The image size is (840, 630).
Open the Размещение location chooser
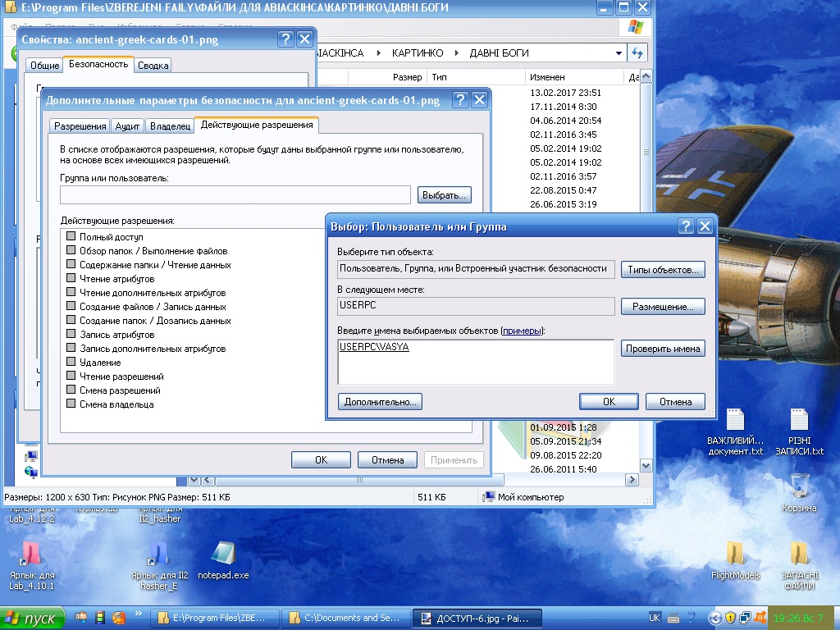pyautogui.click(x=663, y=307)
